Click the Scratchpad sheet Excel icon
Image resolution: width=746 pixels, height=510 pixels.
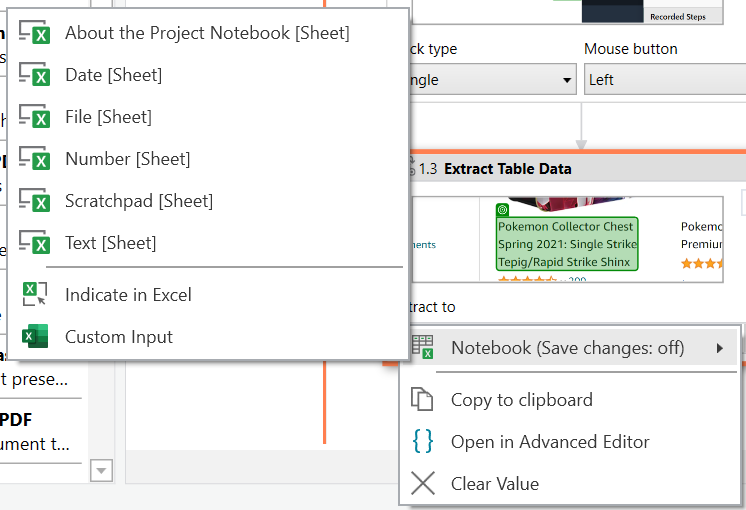[x=35, y=201]
